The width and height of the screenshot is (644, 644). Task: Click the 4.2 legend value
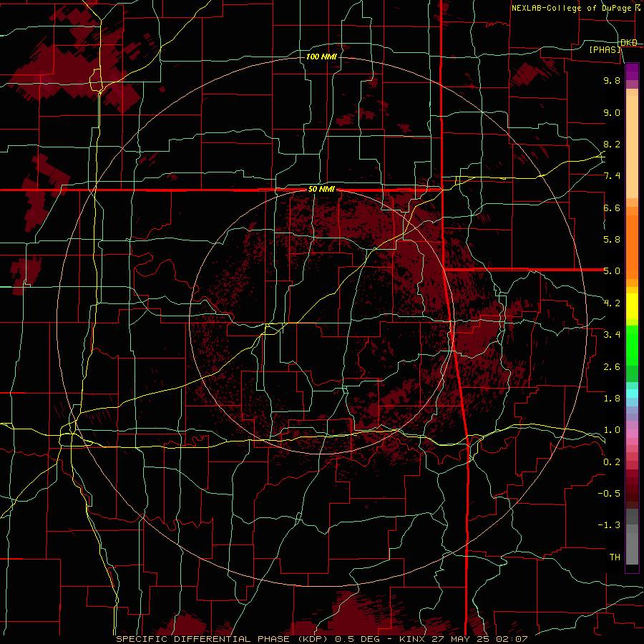click(x=612, y=303)
